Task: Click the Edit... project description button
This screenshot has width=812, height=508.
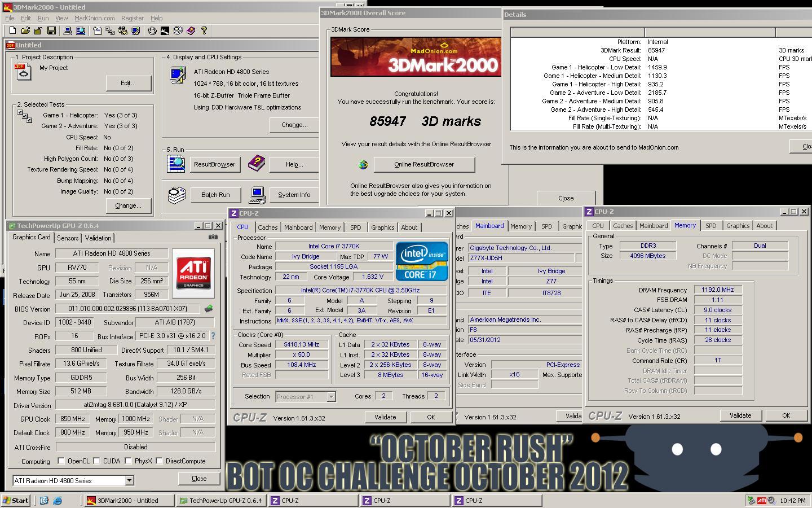Action: pos(129,83)
